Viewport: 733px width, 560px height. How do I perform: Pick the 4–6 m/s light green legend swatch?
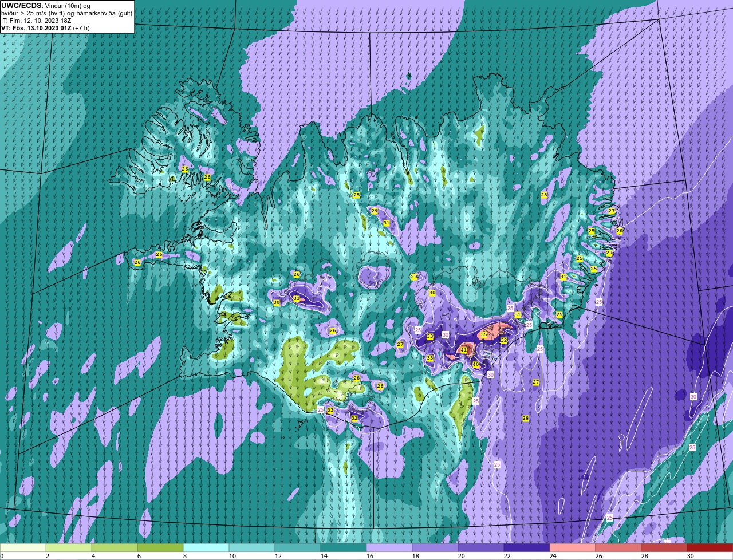115,548
